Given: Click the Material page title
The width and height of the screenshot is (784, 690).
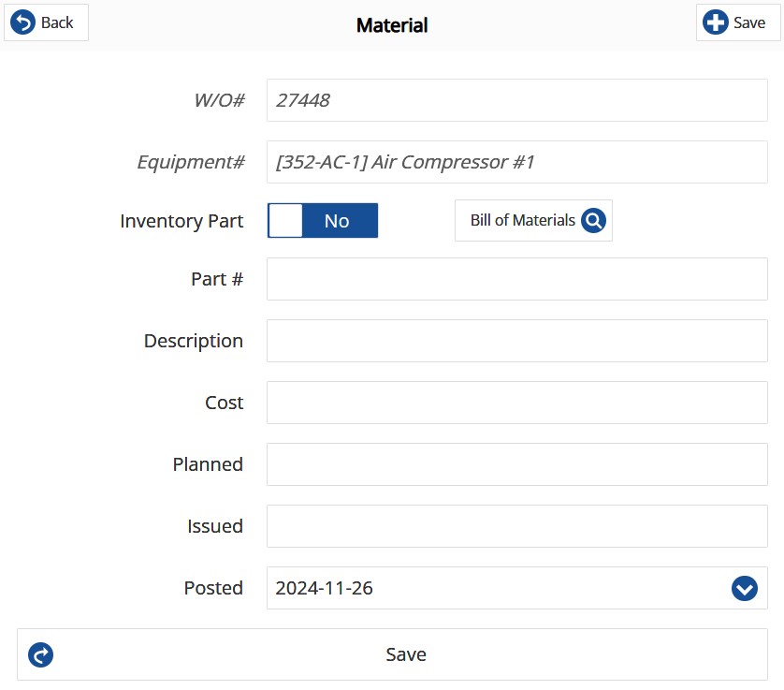Looking at the screenshot, I should (x=392, y=25).
